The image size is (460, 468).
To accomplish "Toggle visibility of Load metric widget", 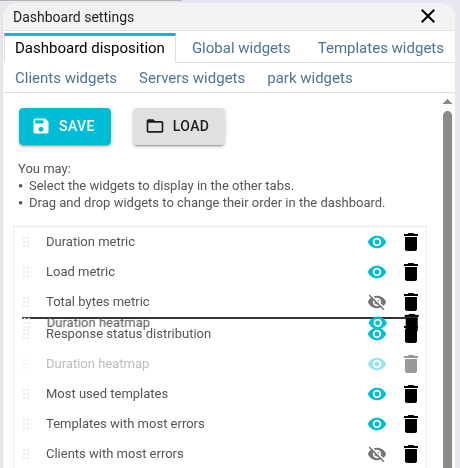I will 377,272.
